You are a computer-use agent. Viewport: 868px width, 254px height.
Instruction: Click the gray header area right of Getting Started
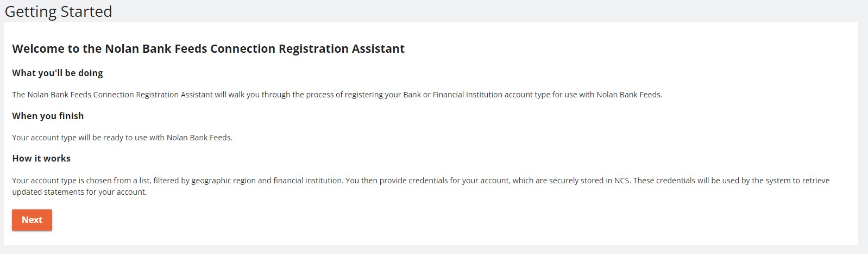click(x=489, y=11)
